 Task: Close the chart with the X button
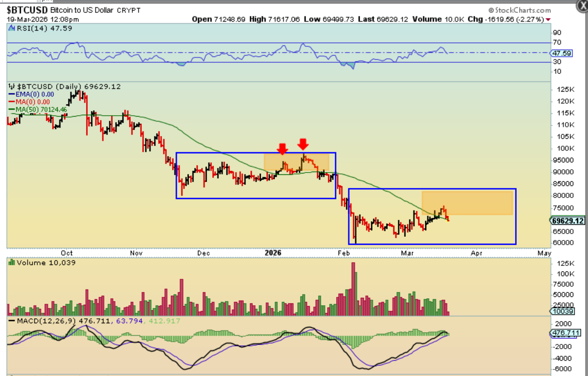582,5
